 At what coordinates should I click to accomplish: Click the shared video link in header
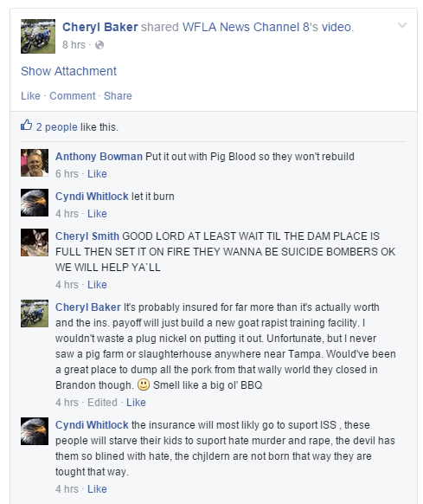point(336,27)
